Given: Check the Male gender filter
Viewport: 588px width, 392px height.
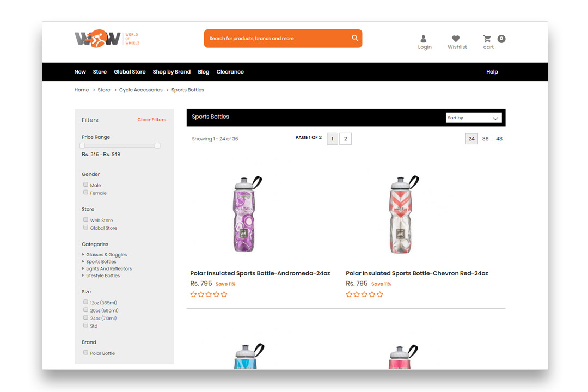Looking at the screenshot, I should (86, 185).
